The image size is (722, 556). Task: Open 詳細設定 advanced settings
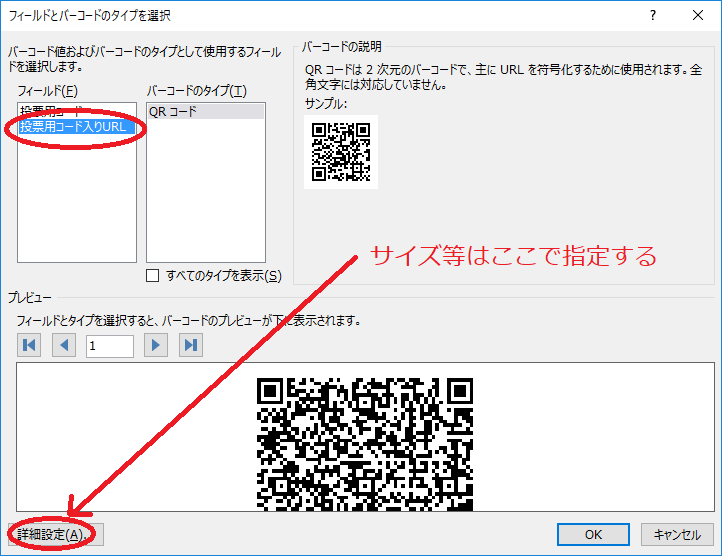(56, 534)
